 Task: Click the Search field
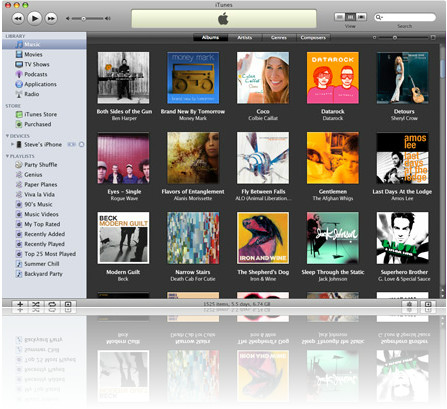tap(405, 17)
